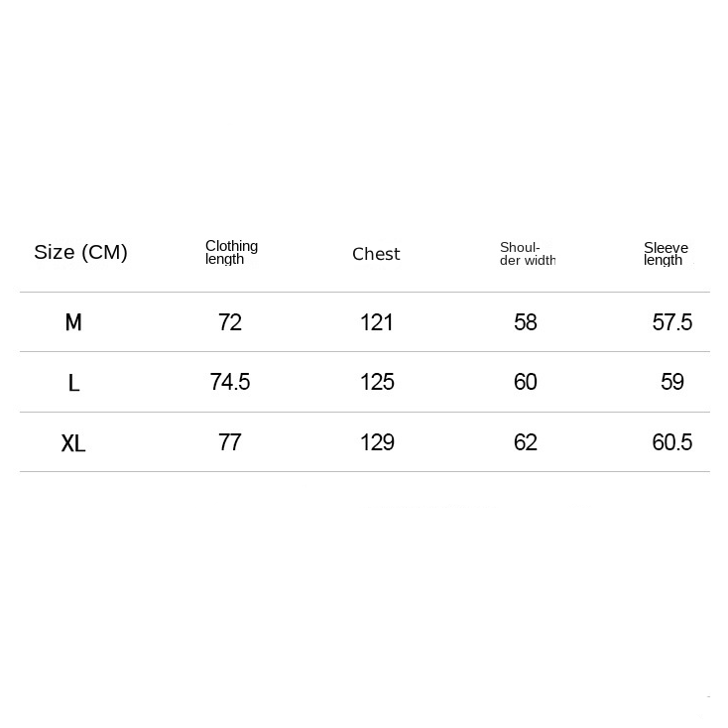
Task: Click chest value 125
Action: (377, 382)
